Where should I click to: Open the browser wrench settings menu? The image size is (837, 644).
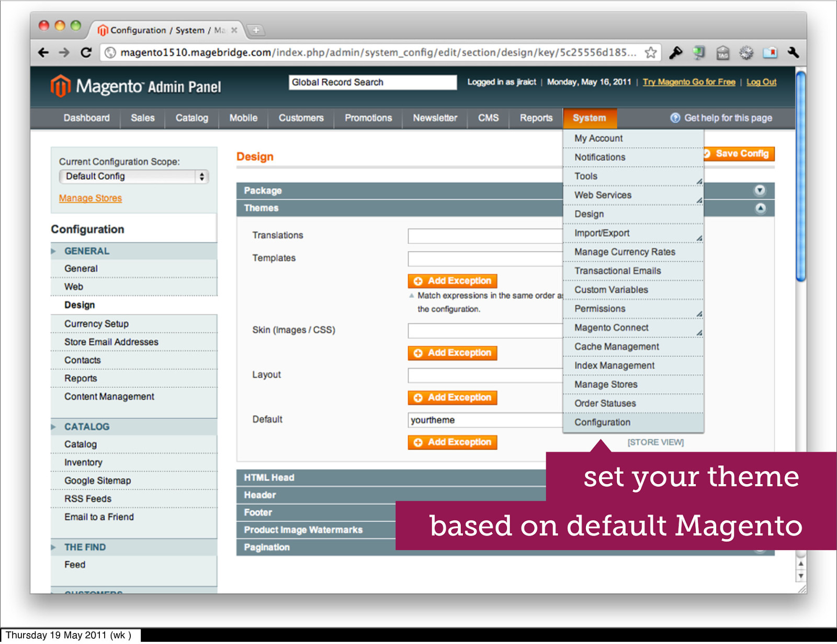(x=793, y=52)
